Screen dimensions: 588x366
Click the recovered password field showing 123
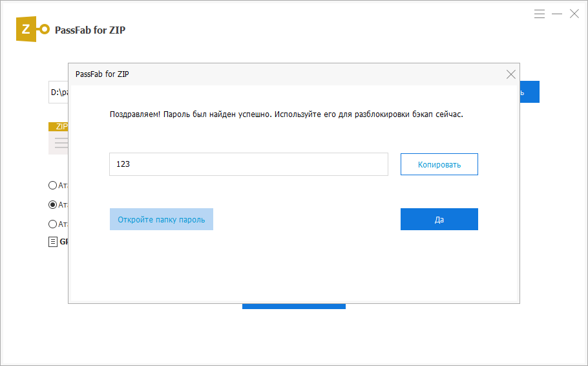(249, 164)
